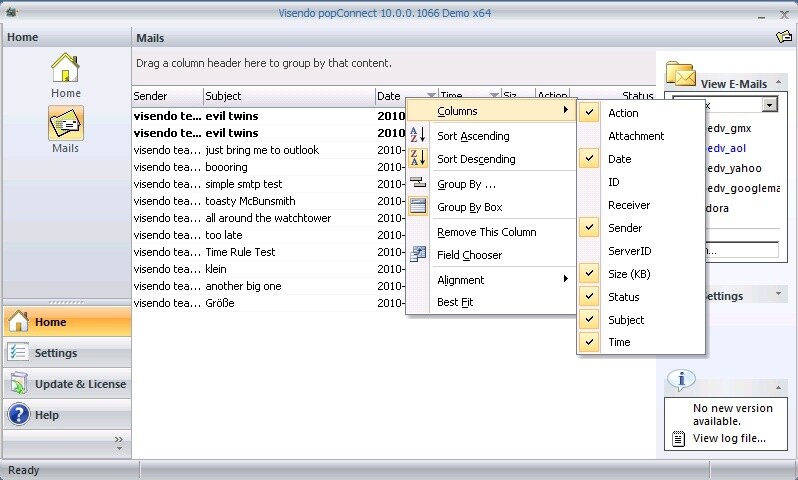
Task: Toggle the Subject column option
Action: point(589,319)
